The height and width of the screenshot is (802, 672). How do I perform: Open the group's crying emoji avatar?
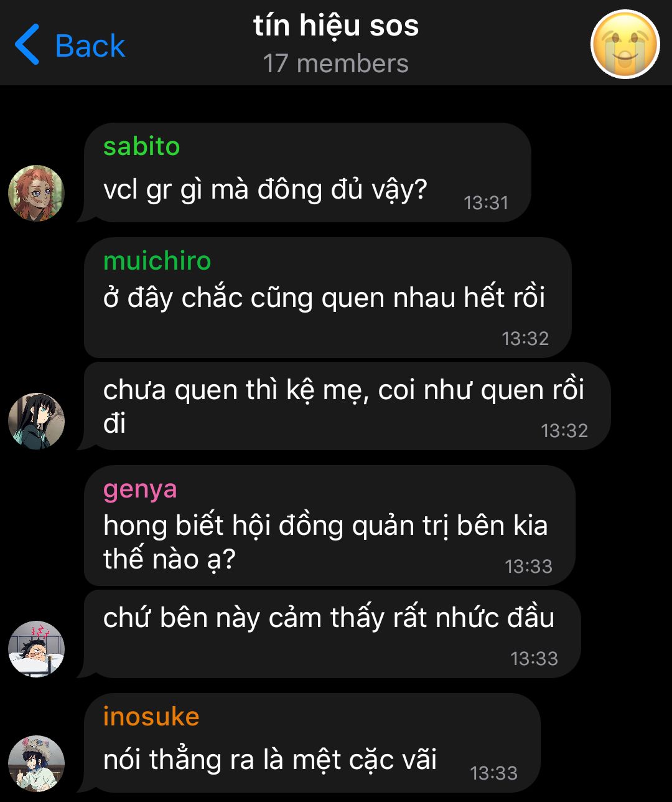pos(624,44)
